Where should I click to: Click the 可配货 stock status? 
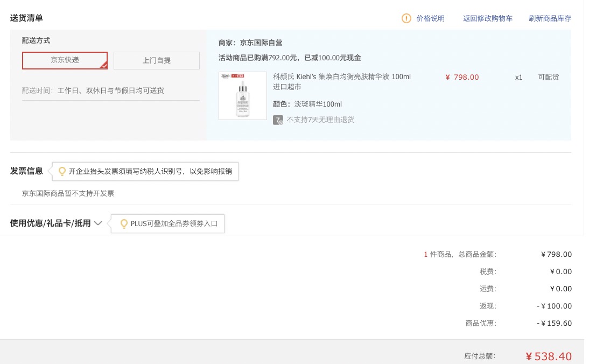(548, 77)
